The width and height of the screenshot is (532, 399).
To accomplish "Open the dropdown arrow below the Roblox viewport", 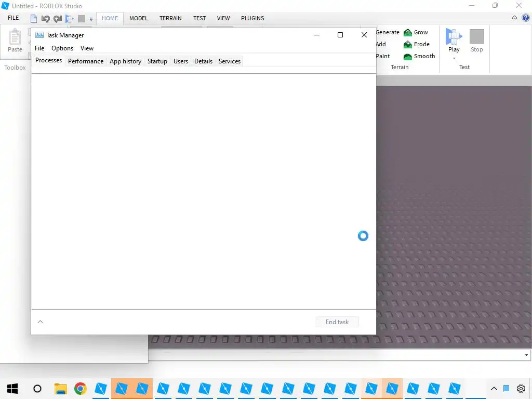I will [x=526, y=355].
